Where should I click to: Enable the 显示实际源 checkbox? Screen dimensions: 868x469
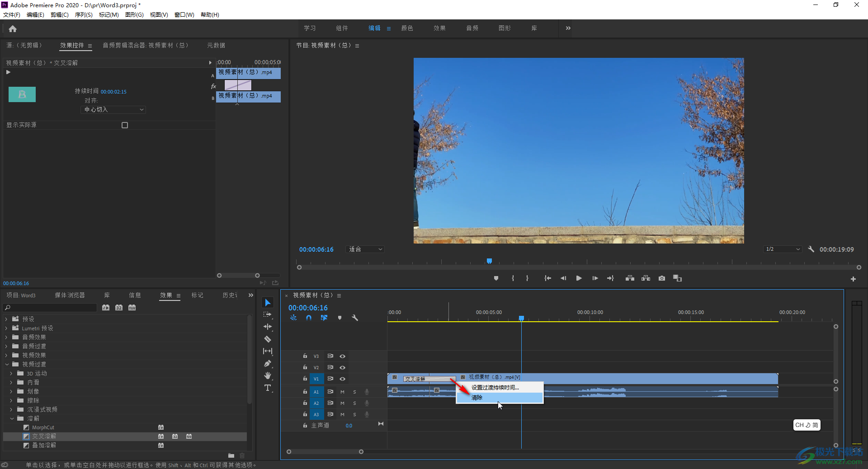point(125,125)
